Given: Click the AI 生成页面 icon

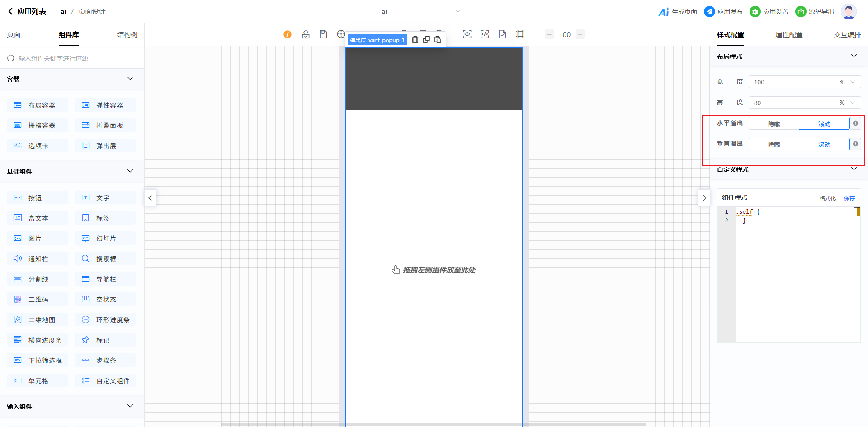Looking at the screenshot, I should point(664,12).
